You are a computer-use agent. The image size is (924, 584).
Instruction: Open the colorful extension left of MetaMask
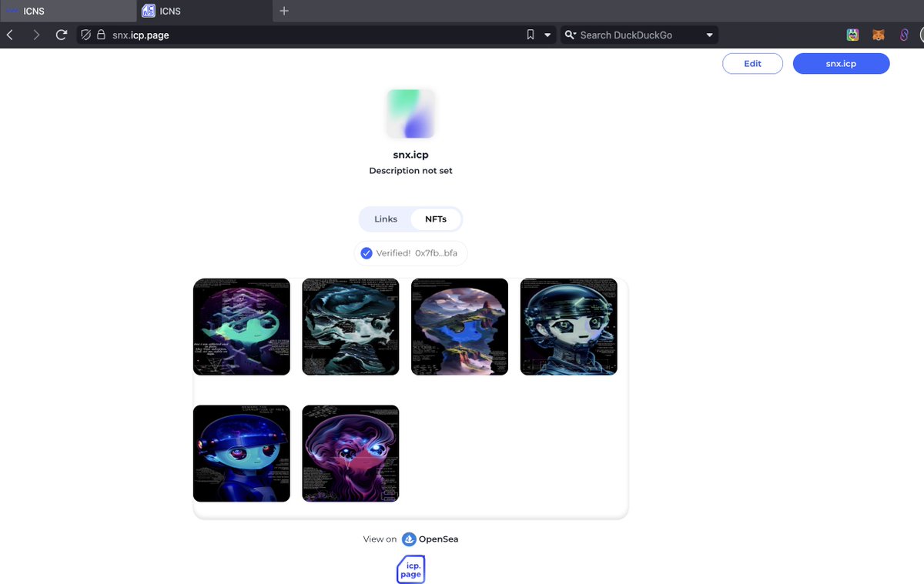click(853, 35)
